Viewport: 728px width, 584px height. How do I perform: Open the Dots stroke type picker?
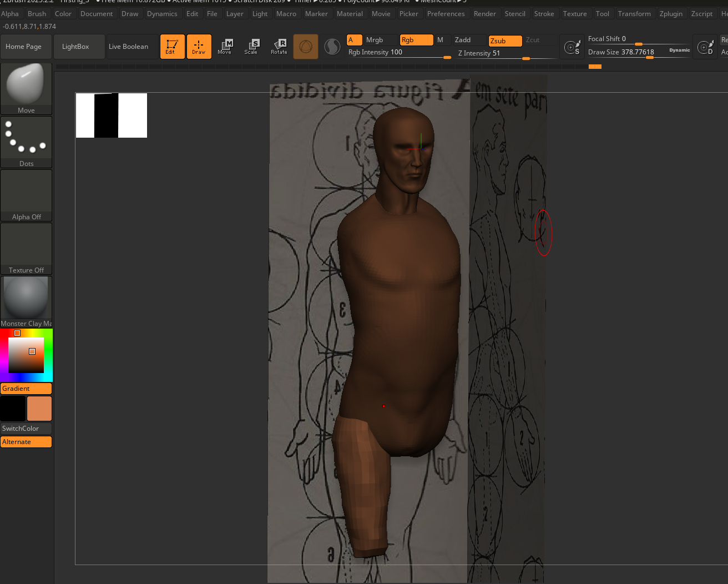[x=26, y=142]
